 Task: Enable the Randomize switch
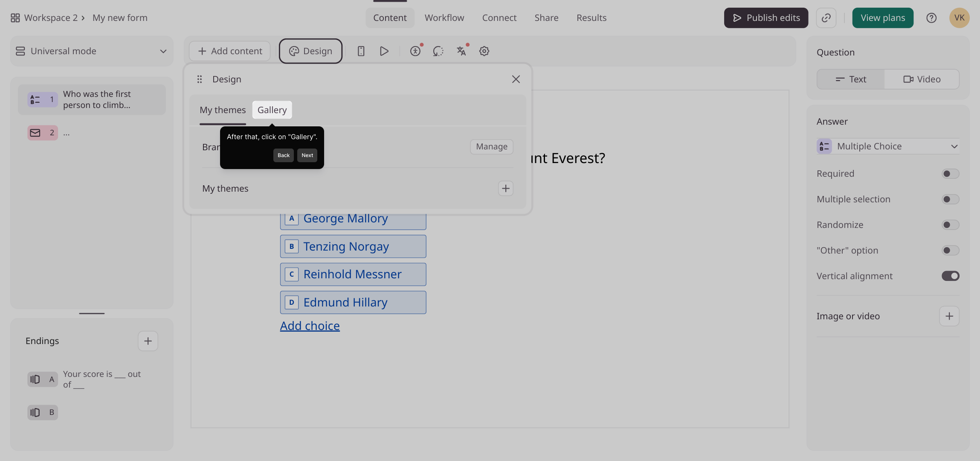point(951,225)
